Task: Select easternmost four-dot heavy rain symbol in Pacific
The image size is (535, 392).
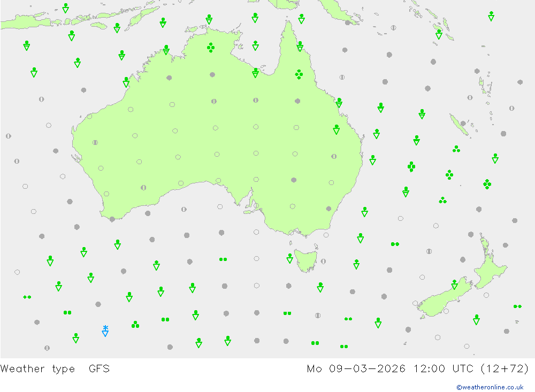Action: [487, 184]
